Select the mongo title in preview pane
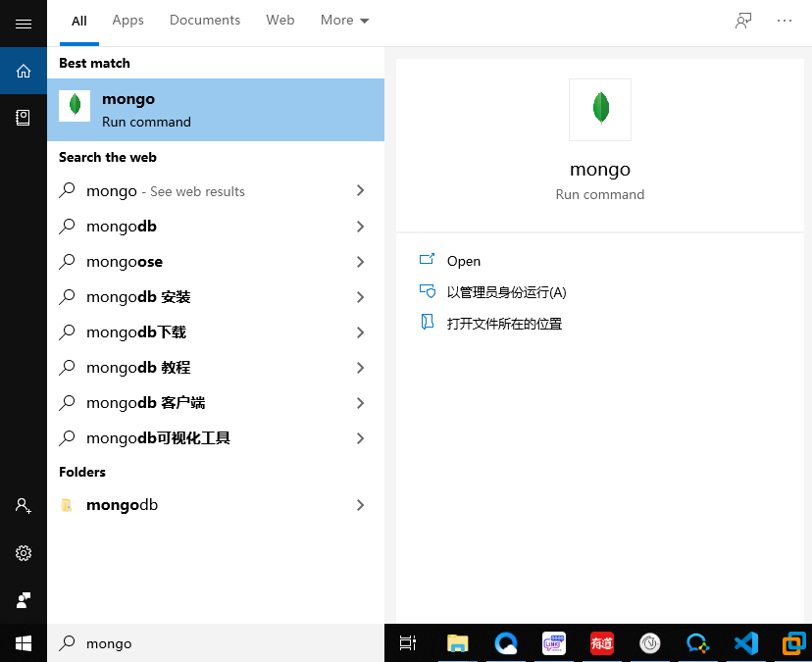The height and width of the screenshot is (662, 812). pos(600,170)
